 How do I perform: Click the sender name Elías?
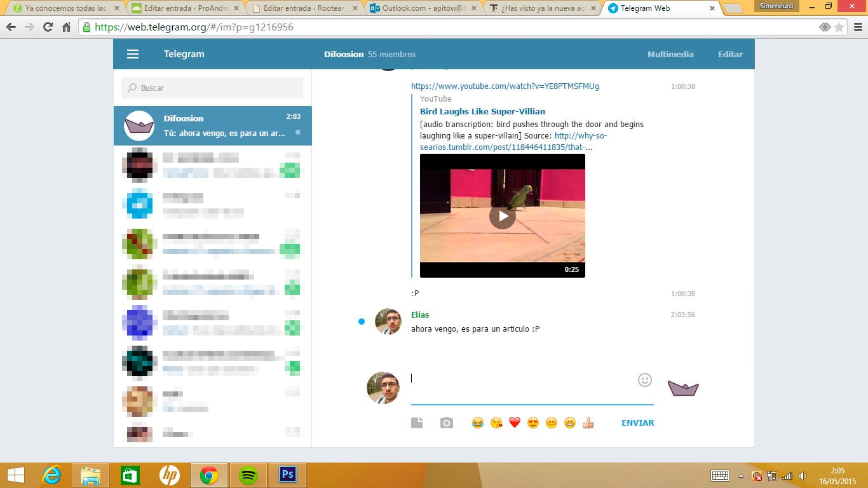420,315
